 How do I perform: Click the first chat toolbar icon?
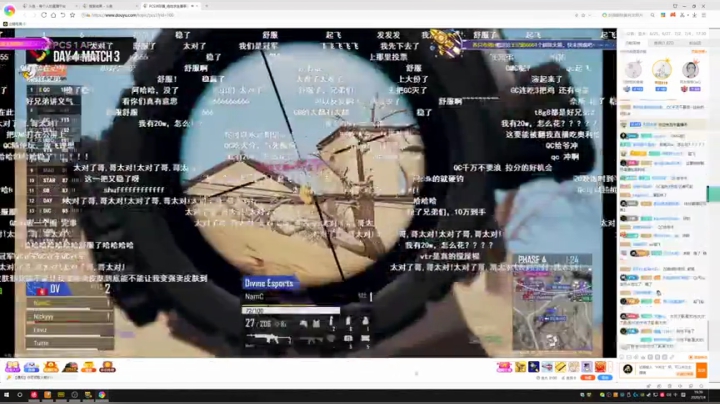[x=623, y=357]
